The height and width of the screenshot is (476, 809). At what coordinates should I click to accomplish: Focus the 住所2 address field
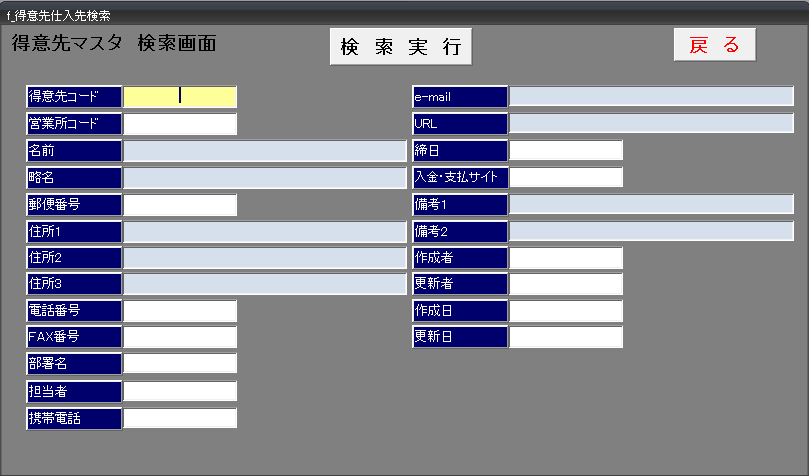265,258
